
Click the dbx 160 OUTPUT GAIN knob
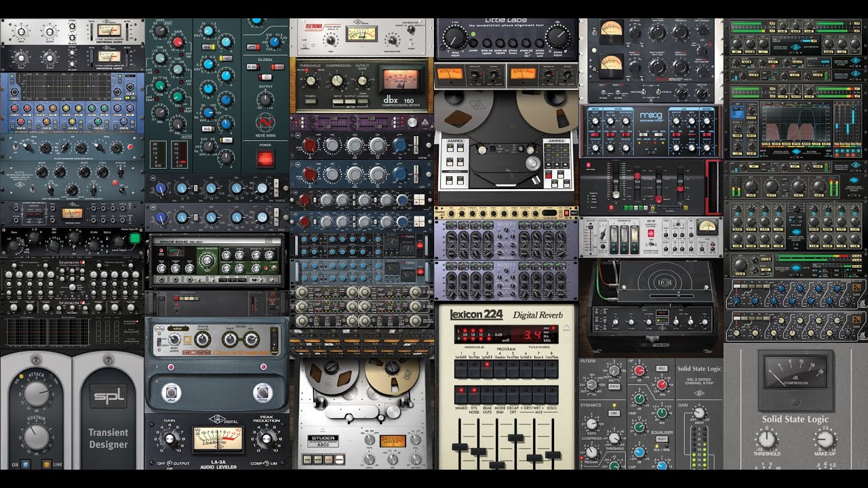point(363,81)
